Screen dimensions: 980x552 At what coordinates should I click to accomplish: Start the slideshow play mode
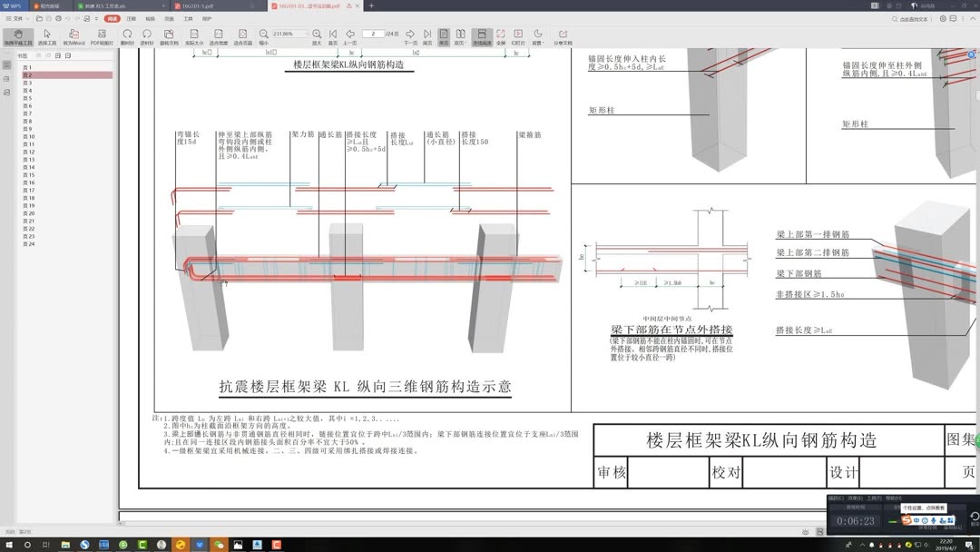pyautogui.click(x=517, y=36)
